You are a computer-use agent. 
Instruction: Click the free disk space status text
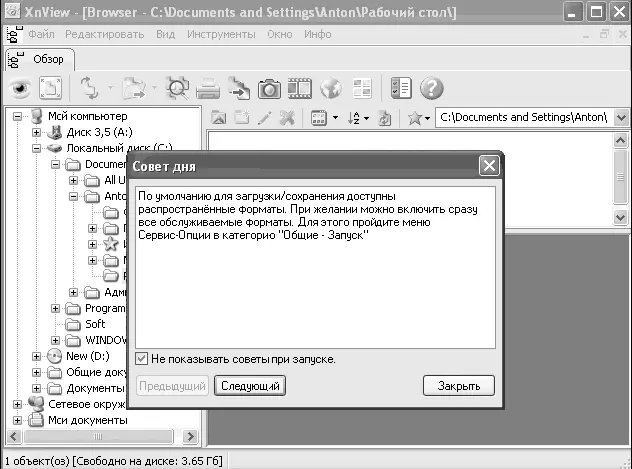148,461
